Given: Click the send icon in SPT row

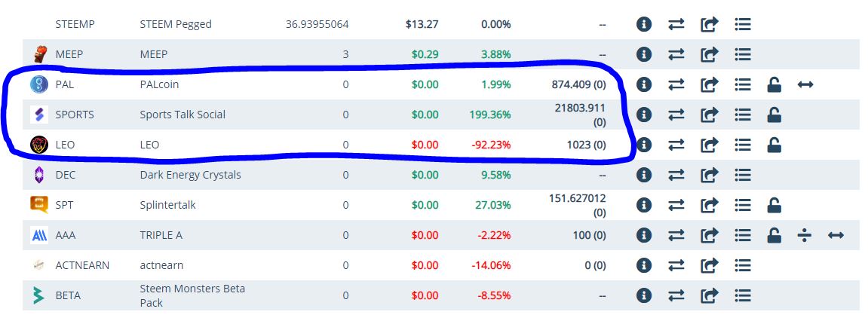Looking at the screenshot, I should (709, 205).
